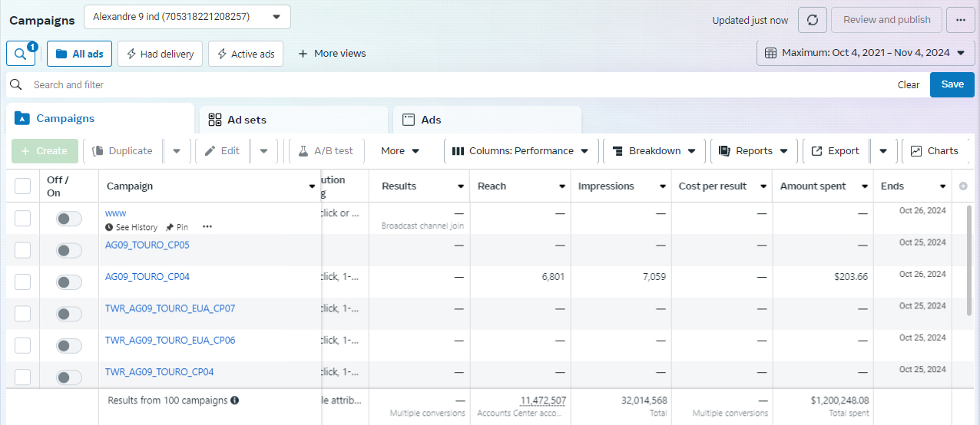The image size is (980, 425).
Task: Check the select-all campaigns checkbox in header
Action: (x=23, y=186)
